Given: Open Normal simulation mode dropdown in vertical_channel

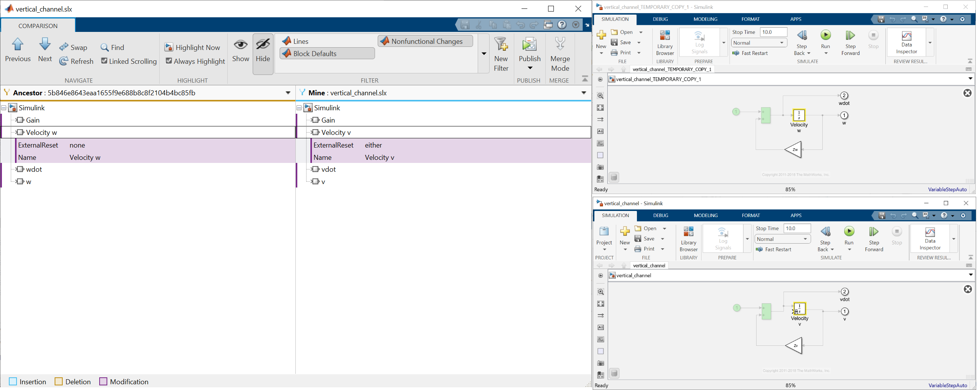Looking at the screenshot, I should coord(782,239).
